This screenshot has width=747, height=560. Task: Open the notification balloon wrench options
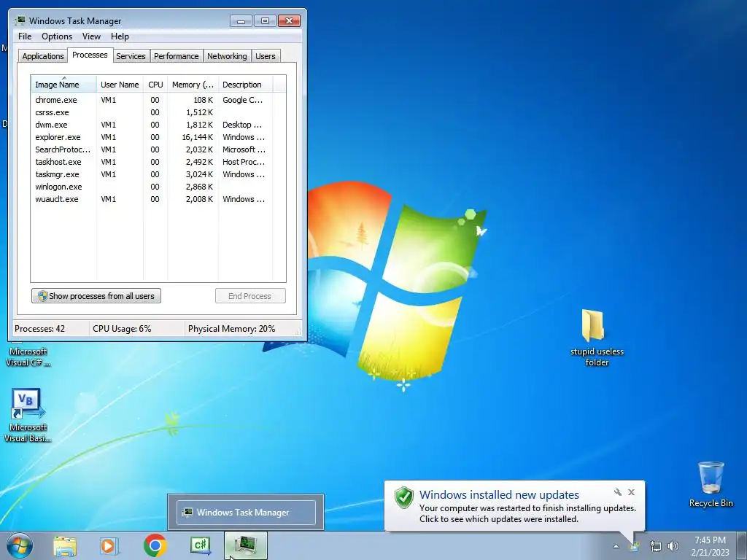617,492
